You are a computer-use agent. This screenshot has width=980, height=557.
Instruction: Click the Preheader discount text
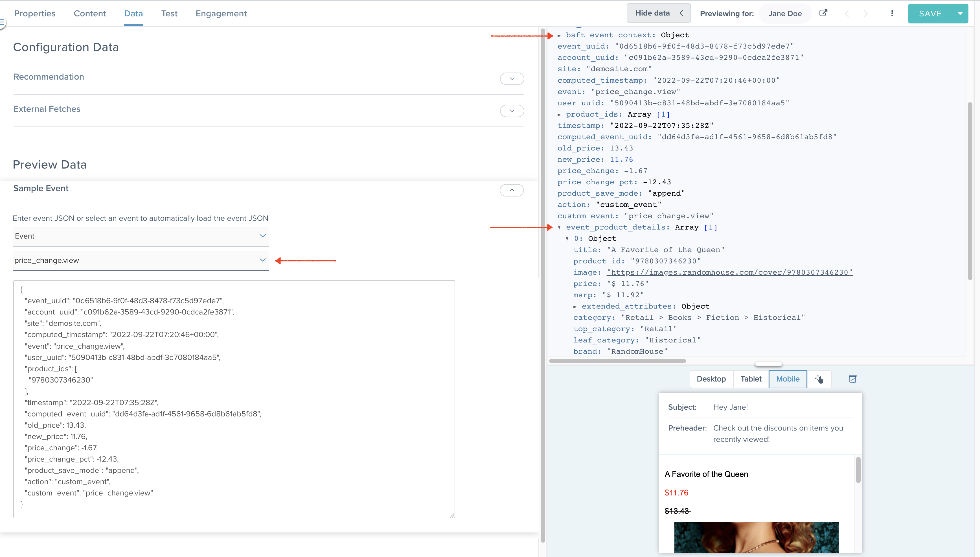point(778,433)
